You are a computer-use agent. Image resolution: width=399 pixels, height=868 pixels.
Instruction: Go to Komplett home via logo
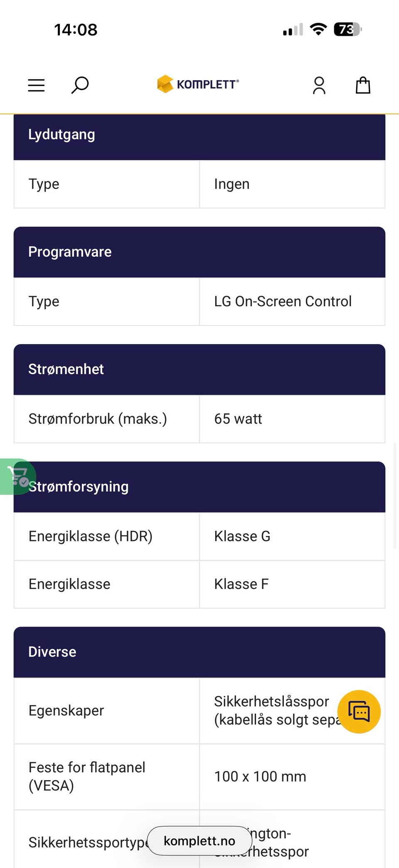click(198, 84)
